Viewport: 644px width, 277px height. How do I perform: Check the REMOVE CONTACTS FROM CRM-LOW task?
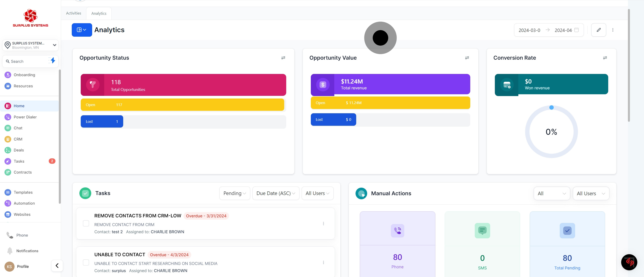click(x=86, y=223)
